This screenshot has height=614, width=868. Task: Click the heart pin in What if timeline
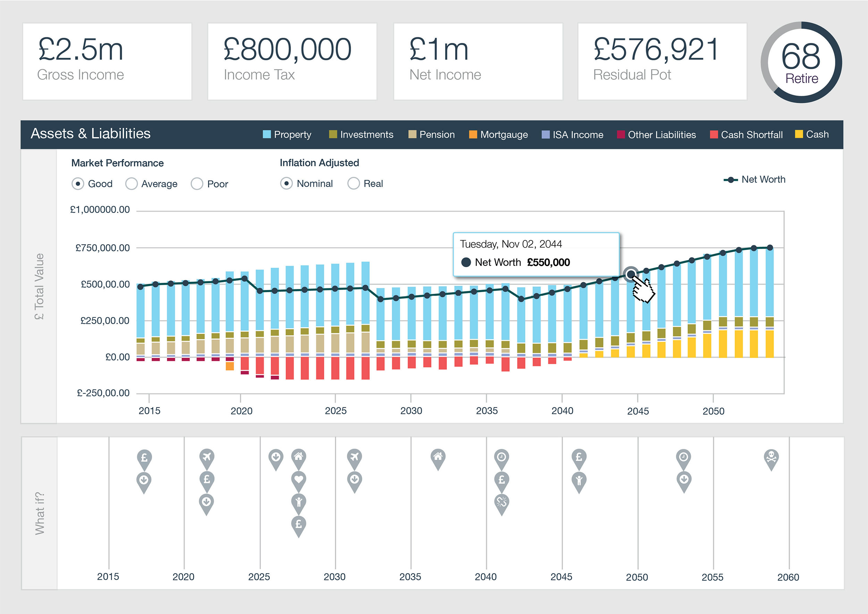point(299,480)
